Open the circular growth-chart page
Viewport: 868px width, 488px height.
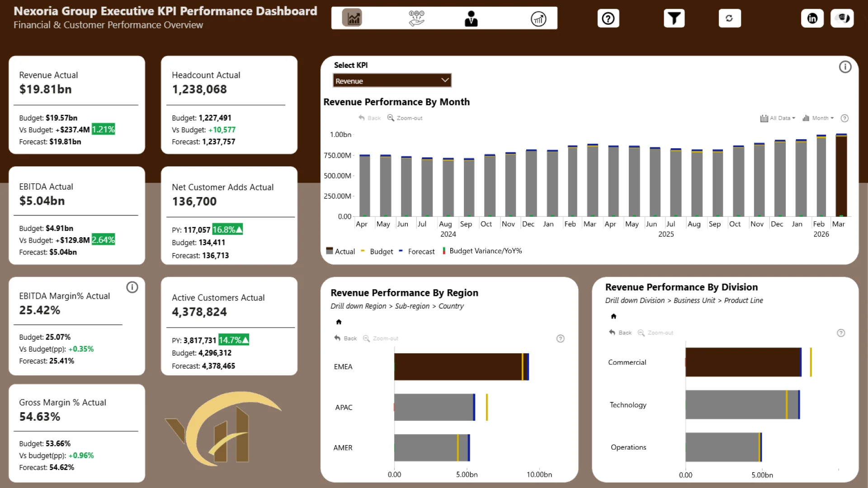pyautogui.click(x=538, y=19)
